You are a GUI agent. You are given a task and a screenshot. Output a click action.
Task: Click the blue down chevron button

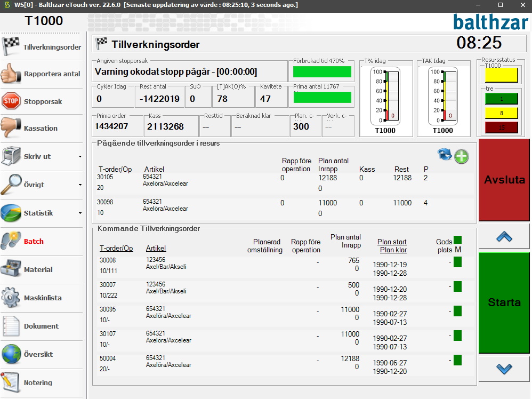(x=504, y=369)
